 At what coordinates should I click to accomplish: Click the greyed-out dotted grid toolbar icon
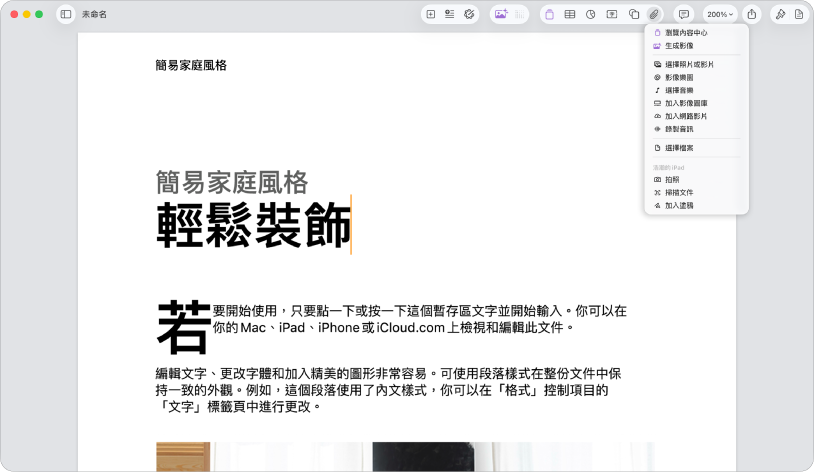(x=519, y=15)
